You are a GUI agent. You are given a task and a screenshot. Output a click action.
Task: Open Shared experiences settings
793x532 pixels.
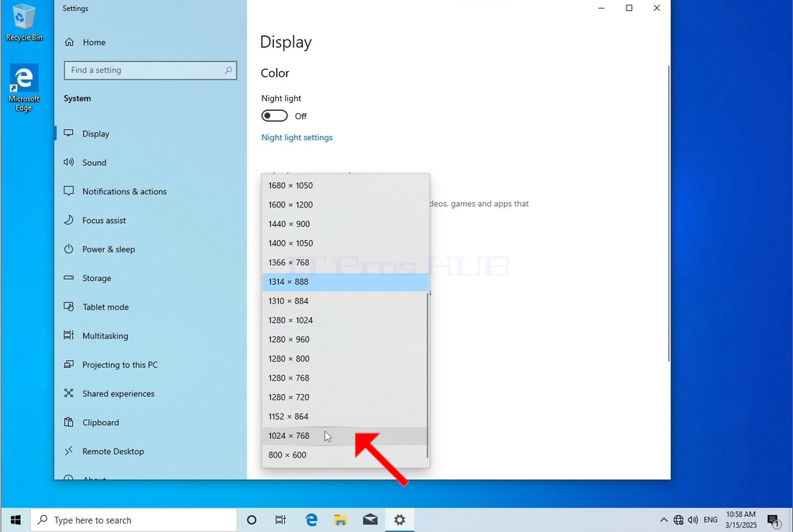[x=150, y=393]
